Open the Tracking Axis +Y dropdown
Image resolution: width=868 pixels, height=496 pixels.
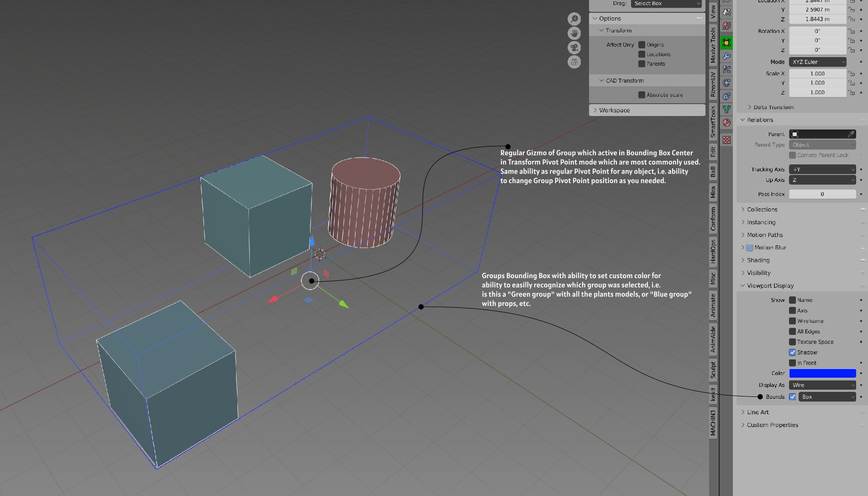coord(822,169)
